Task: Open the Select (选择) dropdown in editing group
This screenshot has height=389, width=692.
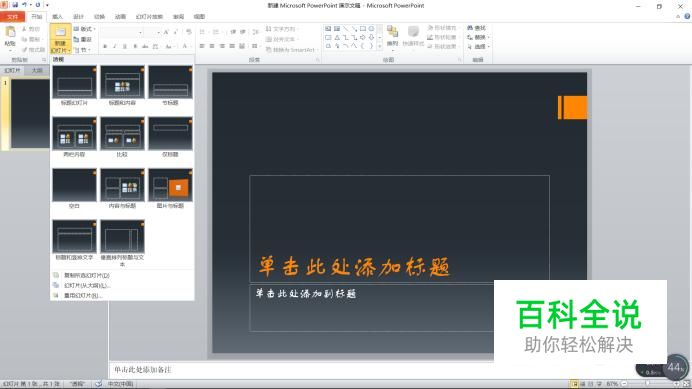Action: [x=479, y=46]
